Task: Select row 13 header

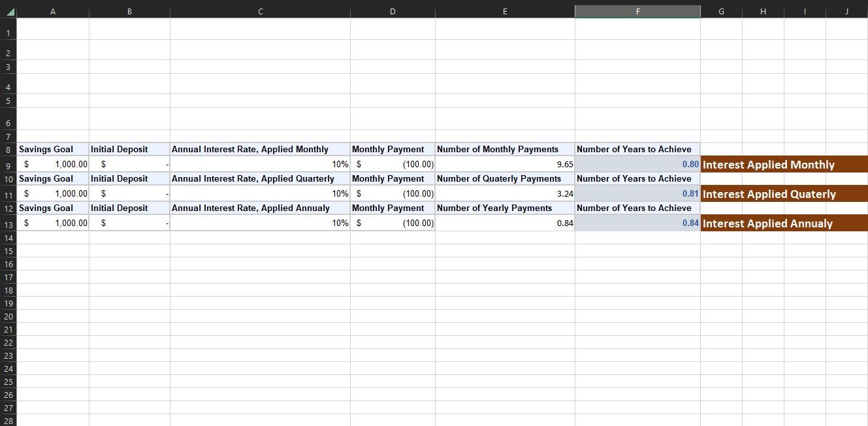Action: 8,223
